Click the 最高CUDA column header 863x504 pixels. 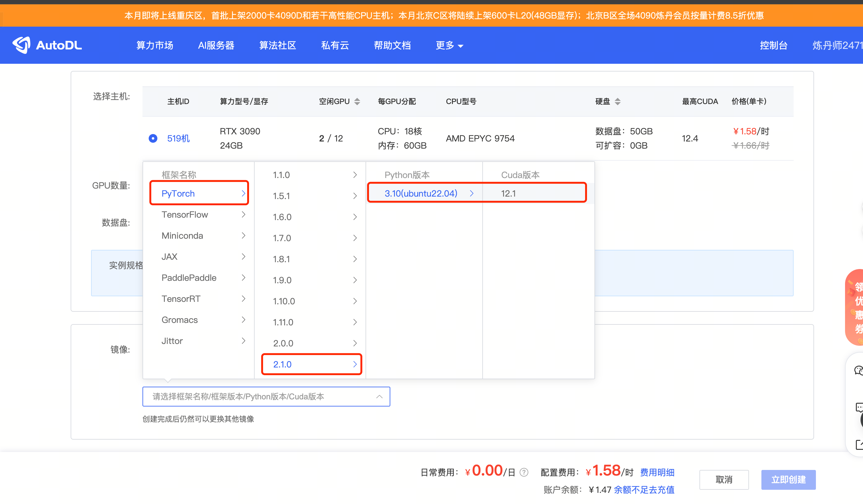(700, 102)
